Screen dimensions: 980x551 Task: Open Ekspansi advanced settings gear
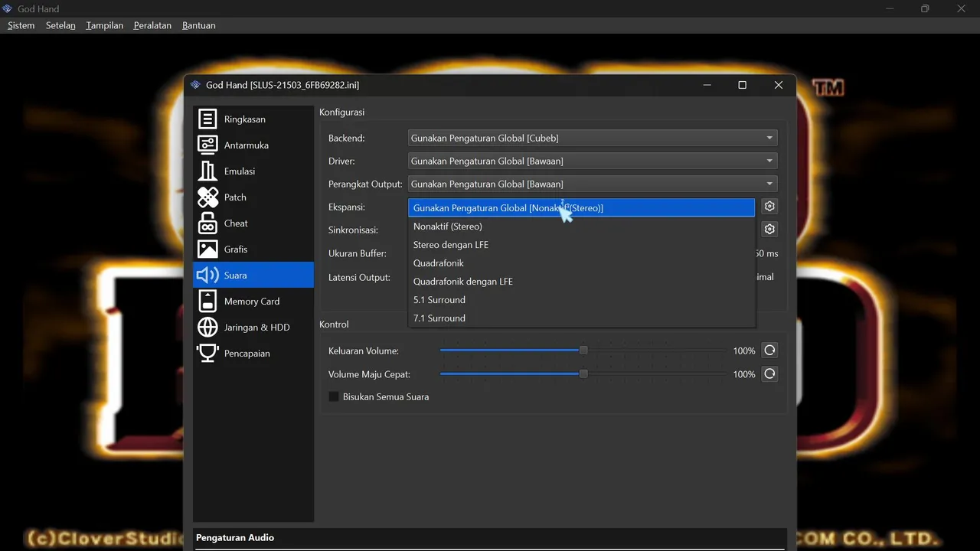click(769, 207)
